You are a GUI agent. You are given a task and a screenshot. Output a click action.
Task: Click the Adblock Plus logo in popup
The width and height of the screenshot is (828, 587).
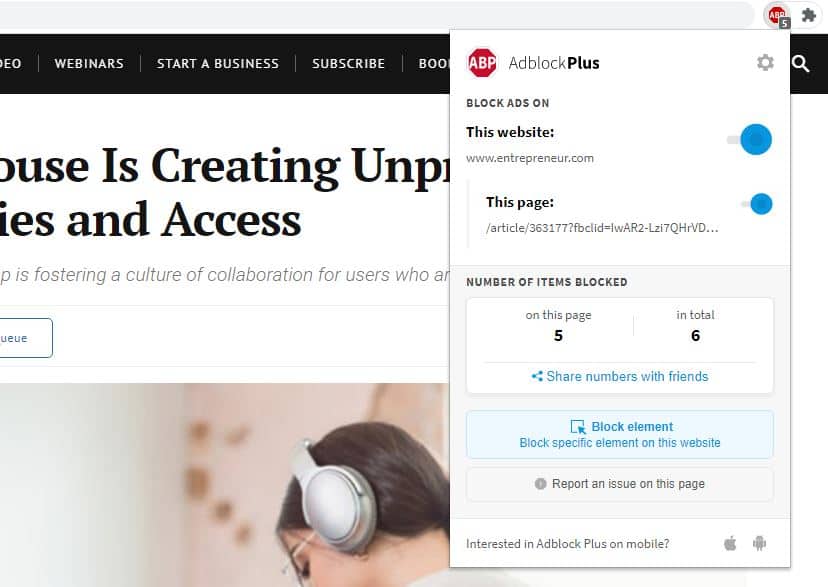tap(482, 63)
